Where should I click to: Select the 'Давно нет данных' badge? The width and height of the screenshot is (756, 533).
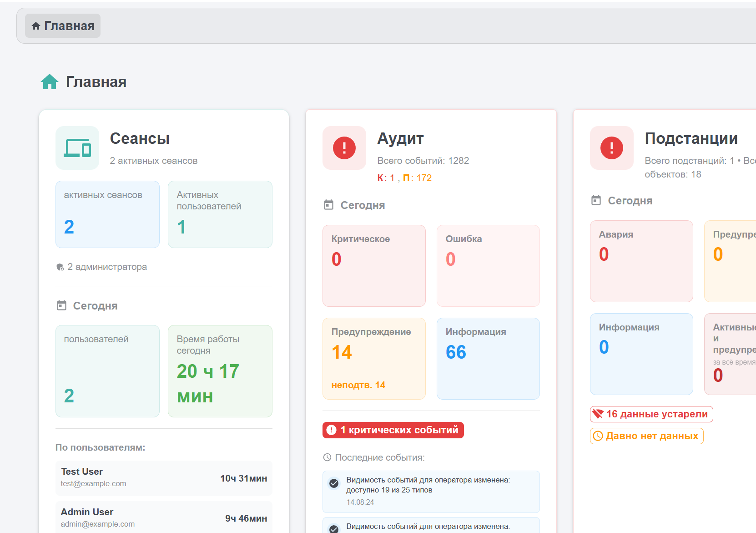point(647,436)
